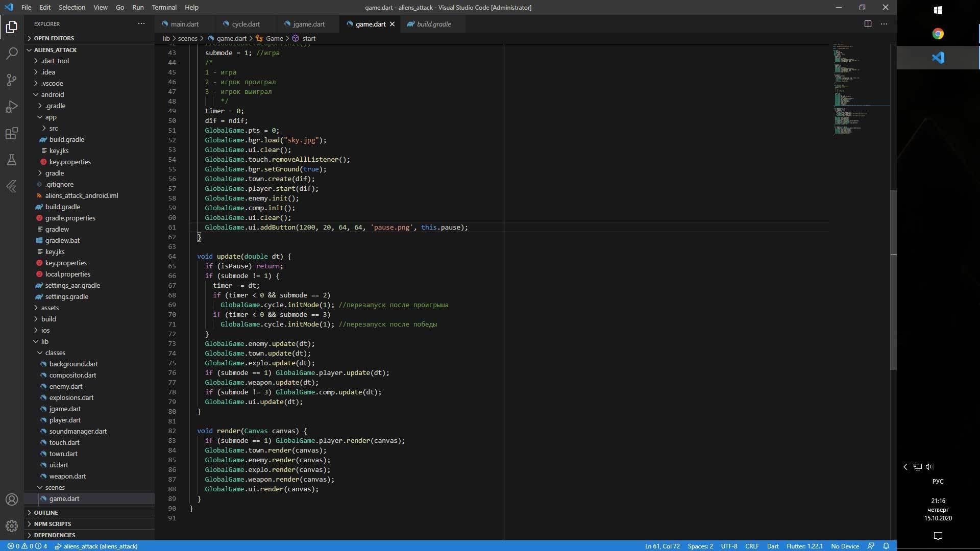
Task: Click the volume speaker tray icon
Action: [x=929, y=467]
